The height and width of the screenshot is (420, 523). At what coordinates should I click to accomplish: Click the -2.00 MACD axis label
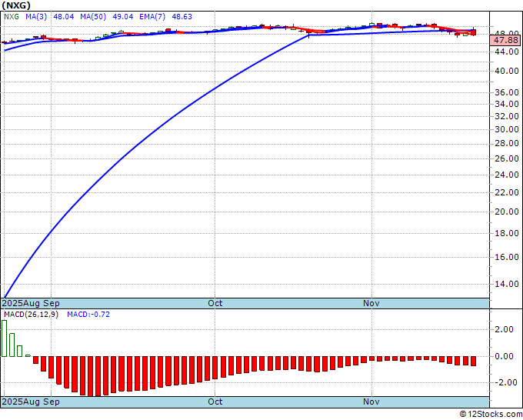coord(504,382)
